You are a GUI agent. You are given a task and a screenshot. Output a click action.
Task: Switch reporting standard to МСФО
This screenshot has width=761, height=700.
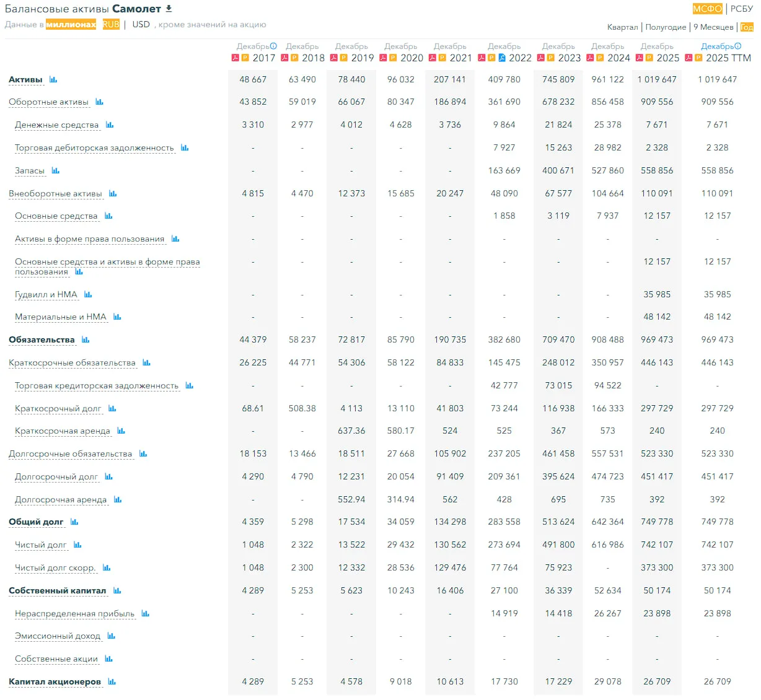pos(707,9)
